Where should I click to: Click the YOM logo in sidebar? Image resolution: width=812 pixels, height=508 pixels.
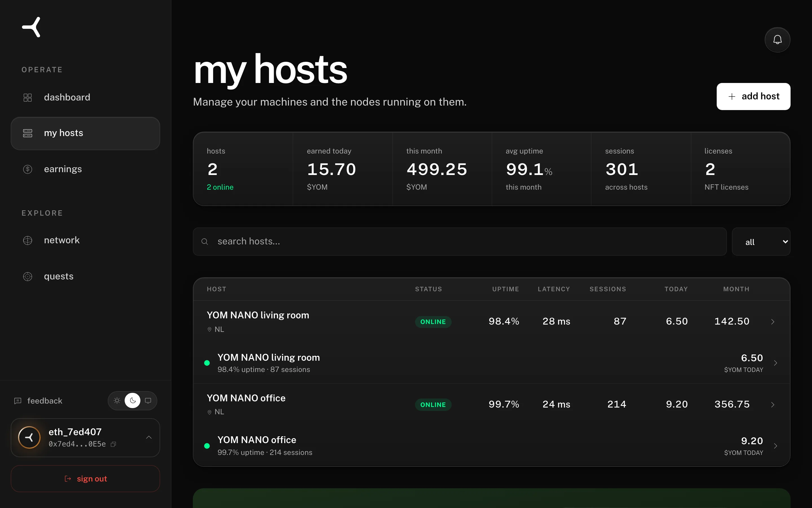coord(31,27)
